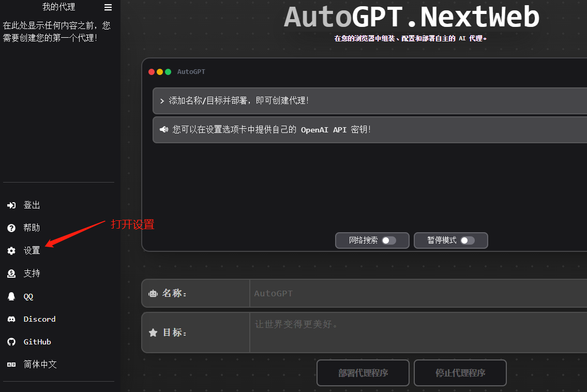Viewport: 587px width, 392px height.
Task: Click the robot icon beside 名称
Action: pyautogui.click(x=153, y=293)
